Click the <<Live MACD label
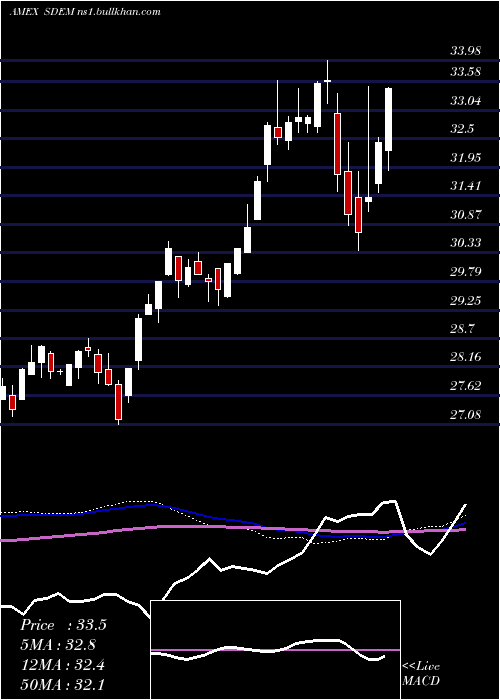This screenshot has width=500, height=700. click(x=421, y=674)
